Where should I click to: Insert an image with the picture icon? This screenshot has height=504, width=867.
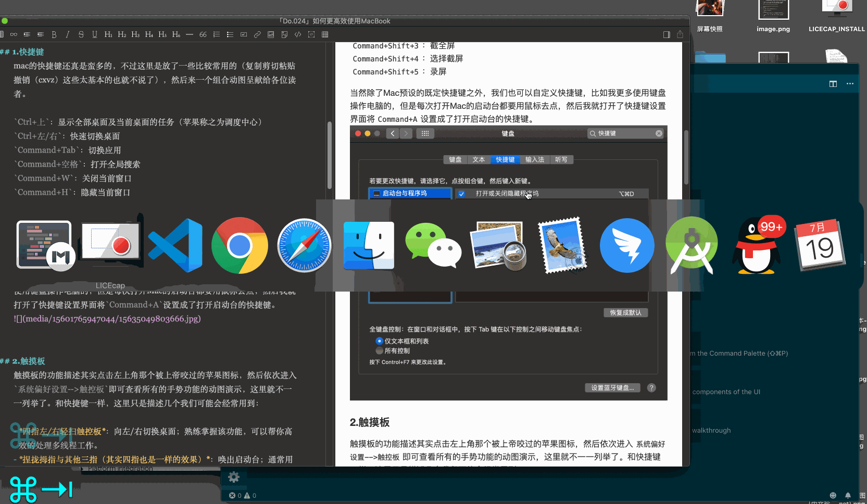pos(271,34)
